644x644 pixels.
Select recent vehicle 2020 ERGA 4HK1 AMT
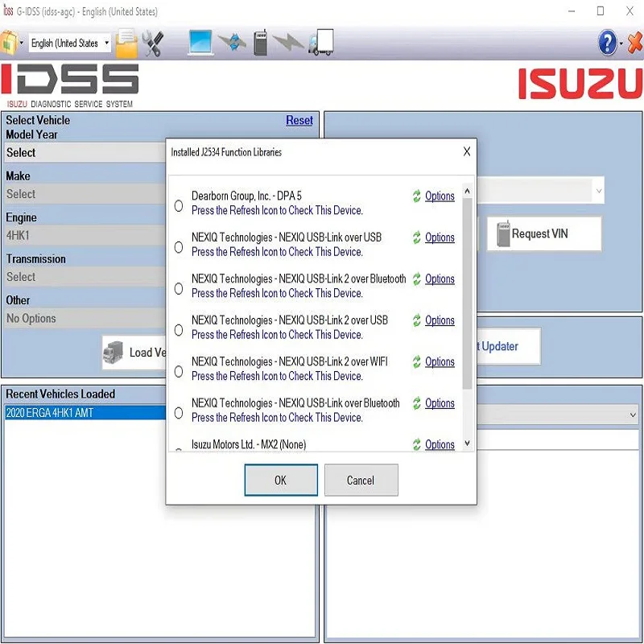pyautogui.click(x=85, y=413)
